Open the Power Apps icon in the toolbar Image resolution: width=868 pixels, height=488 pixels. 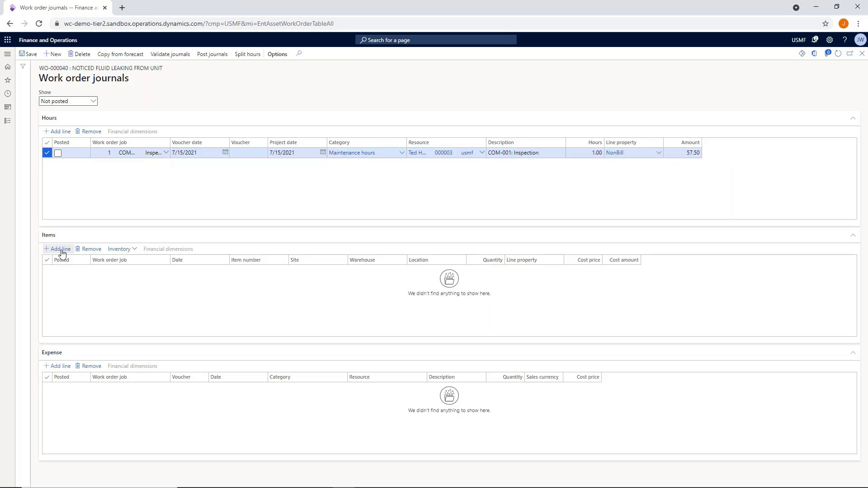(828, 53)
